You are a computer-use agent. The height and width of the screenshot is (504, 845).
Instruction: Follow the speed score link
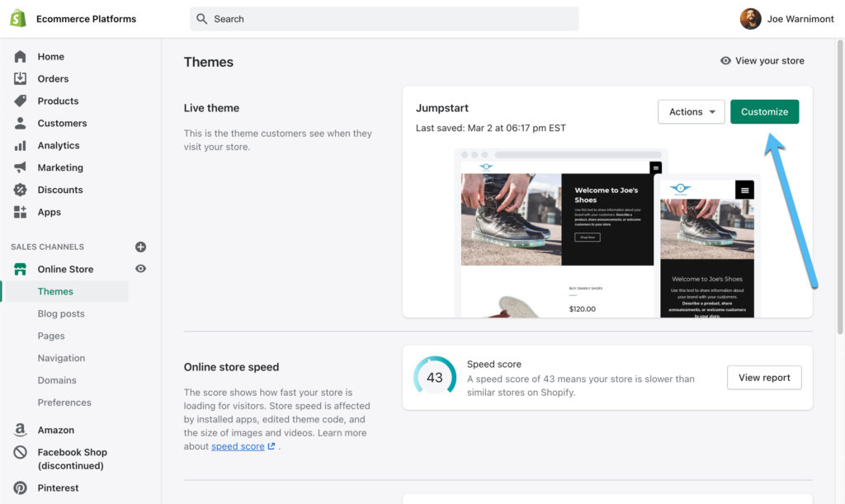[238, 446]
